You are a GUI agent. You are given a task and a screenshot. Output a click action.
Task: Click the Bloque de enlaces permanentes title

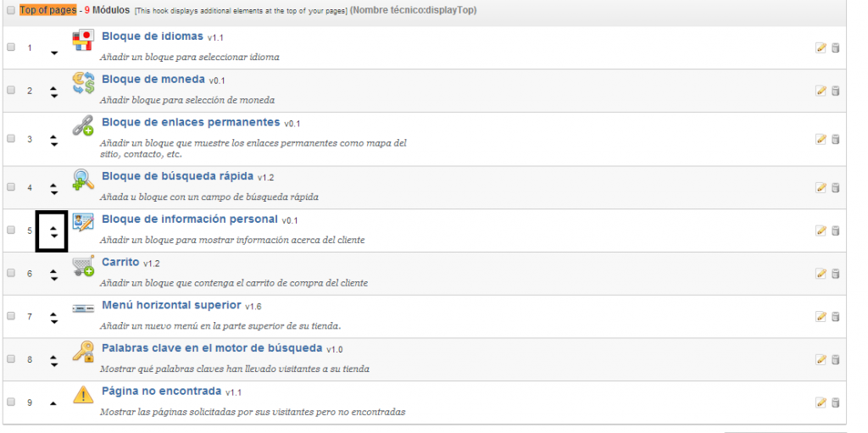click(x=191, y=122)
